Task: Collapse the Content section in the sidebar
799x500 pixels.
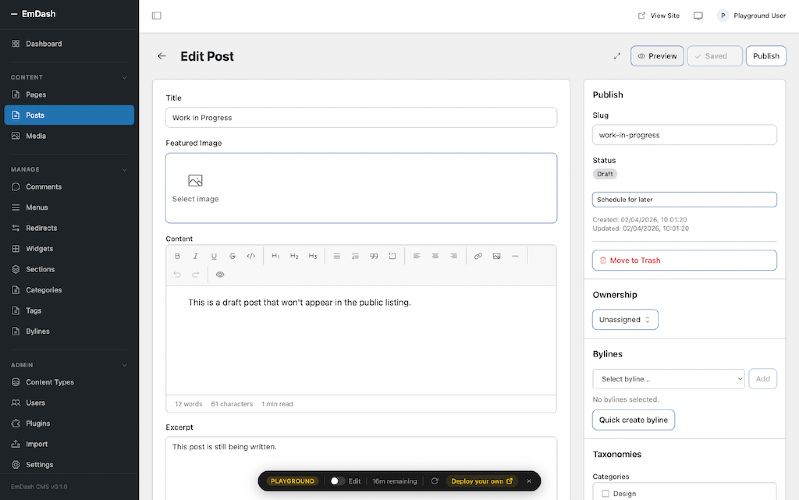Action: coord(125,77)
